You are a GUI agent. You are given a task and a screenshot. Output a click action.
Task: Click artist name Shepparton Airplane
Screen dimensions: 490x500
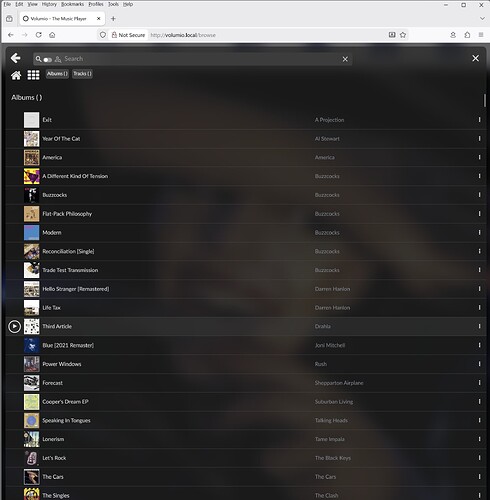[x=339, y=383]
